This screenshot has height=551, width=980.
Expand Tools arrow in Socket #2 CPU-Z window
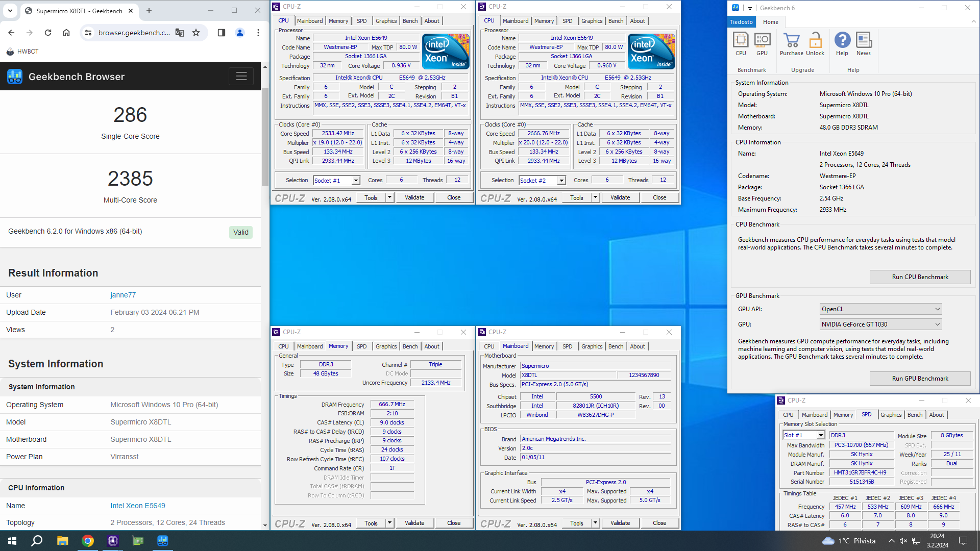tap(595, 197)
